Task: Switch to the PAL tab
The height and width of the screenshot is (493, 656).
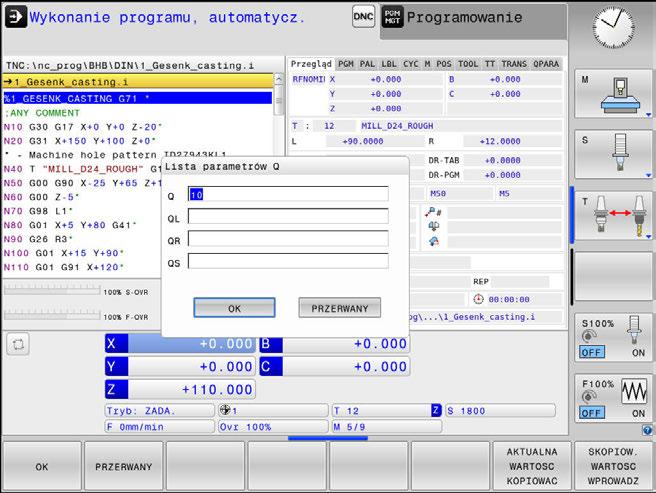Action: click(x=367, y=64)
